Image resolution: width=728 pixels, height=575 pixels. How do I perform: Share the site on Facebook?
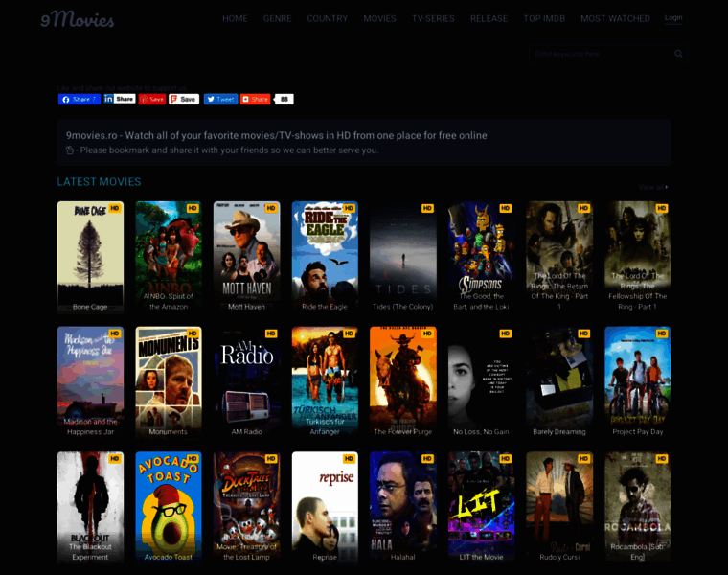pos(80,99)
